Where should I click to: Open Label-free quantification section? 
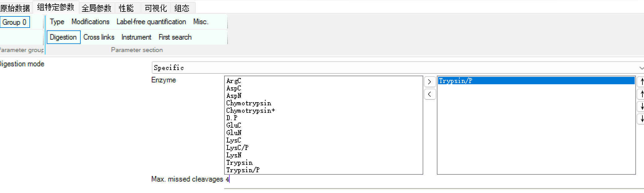151,22
